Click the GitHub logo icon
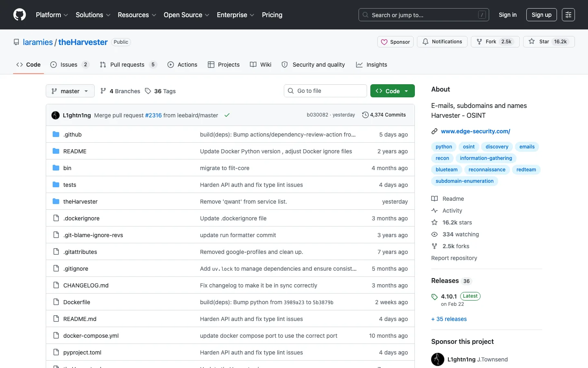The width and height of the screenshot is (588, 368). [20, 15]
